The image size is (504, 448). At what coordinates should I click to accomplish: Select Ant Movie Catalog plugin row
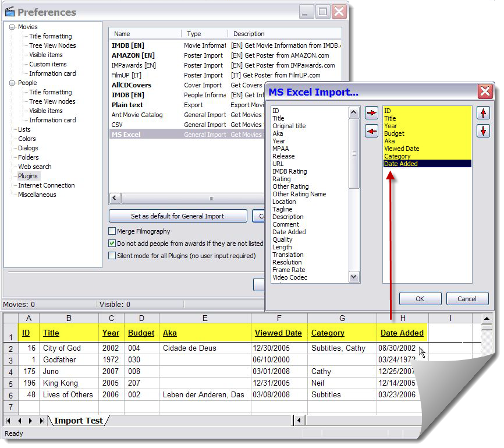(x=186, y=115)
